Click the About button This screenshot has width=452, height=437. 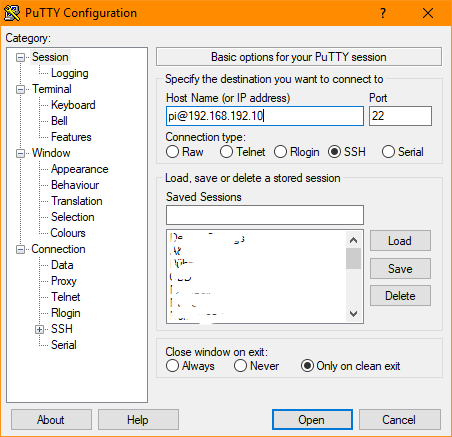[x=51, y=420]
